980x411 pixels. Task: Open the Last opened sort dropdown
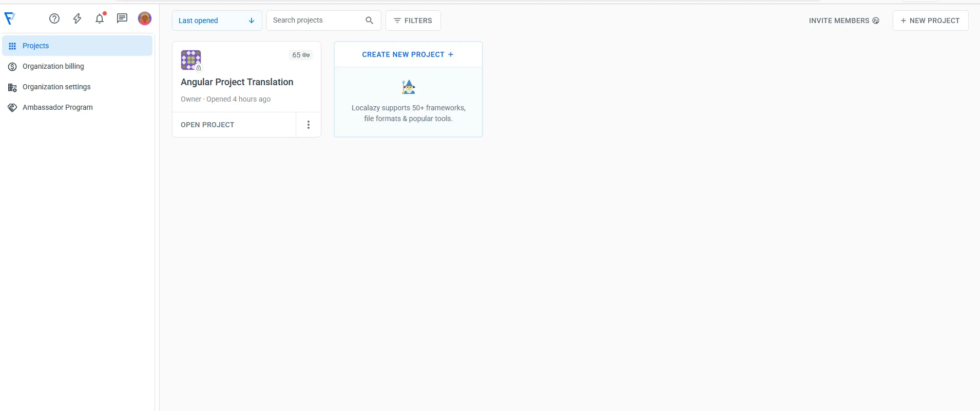point(217,21)
